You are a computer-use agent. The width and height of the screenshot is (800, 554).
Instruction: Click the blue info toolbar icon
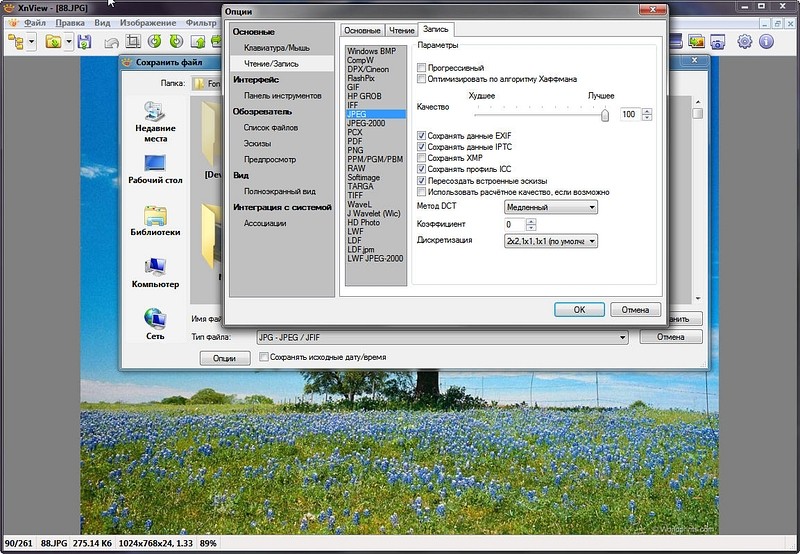coord(767,42)
